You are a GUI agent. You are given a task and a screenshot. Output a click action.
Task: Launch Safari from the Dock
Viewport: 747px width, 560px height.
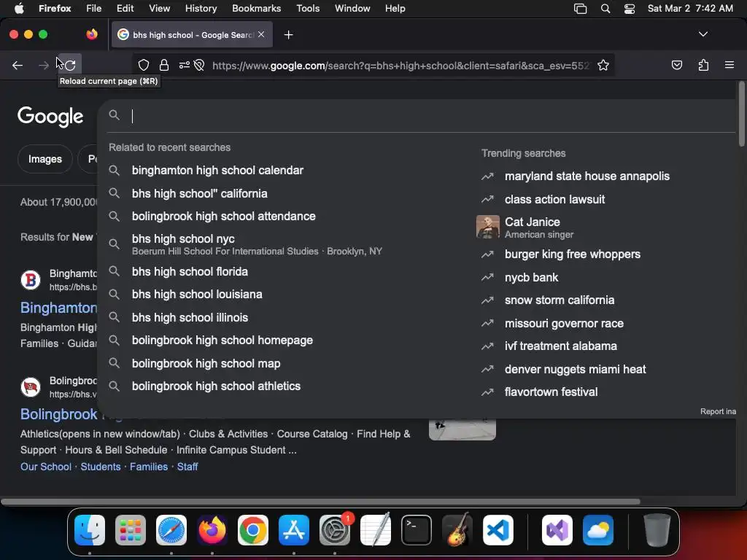tap(171, 530)
